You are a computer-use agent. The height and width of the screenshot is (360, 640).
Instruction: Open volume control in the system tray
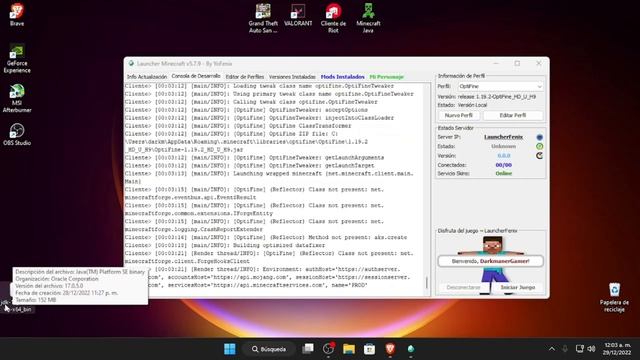[591, 349]
